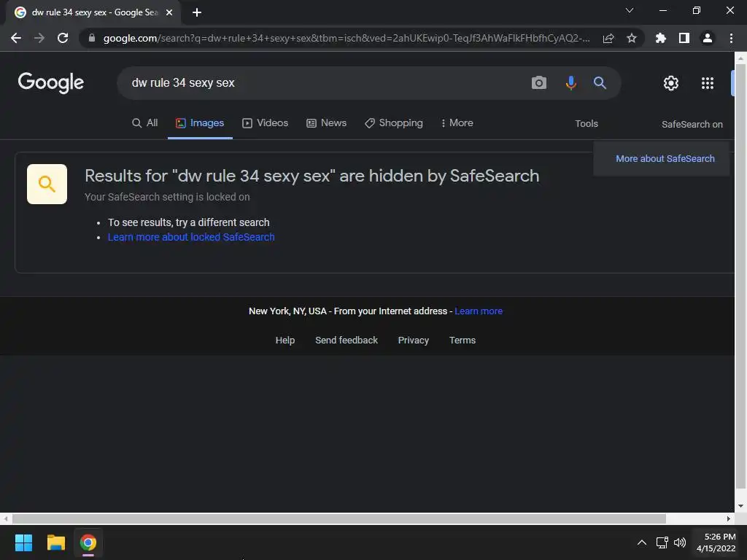Submit the search with the magnifier button
The image size is (747, 560).
point(600,83)
